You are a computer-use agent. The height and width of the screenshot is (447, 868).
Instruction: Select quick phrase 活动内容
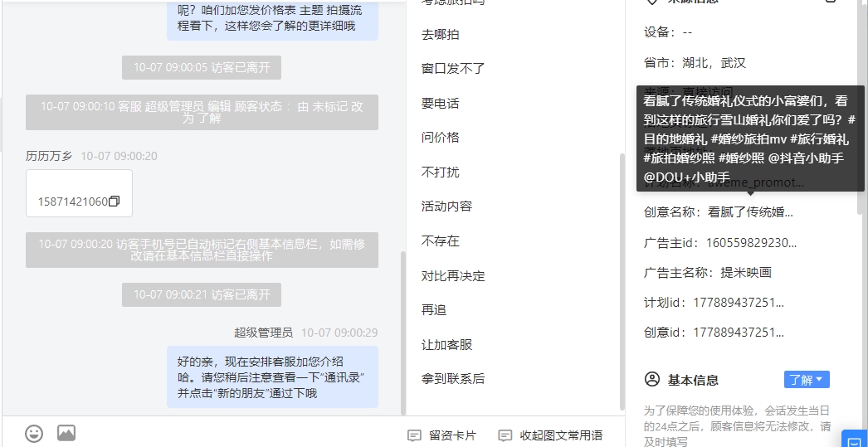click(x=446, y=206)
